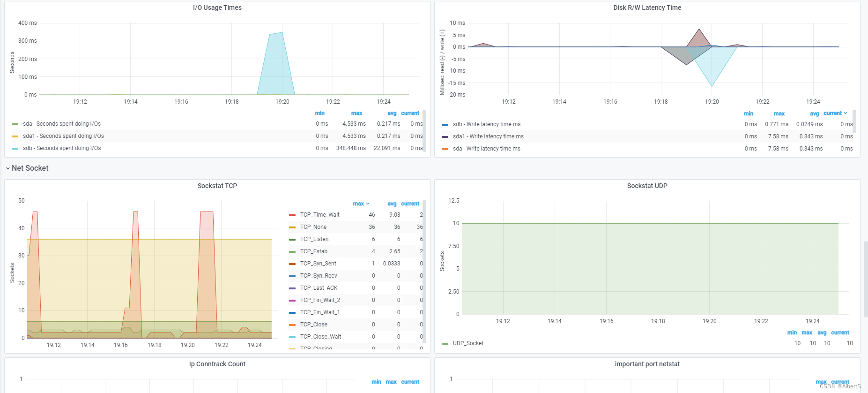Open the Ip Conntrack Count panel menu
The image size is (868, 393).
point(217,364)
